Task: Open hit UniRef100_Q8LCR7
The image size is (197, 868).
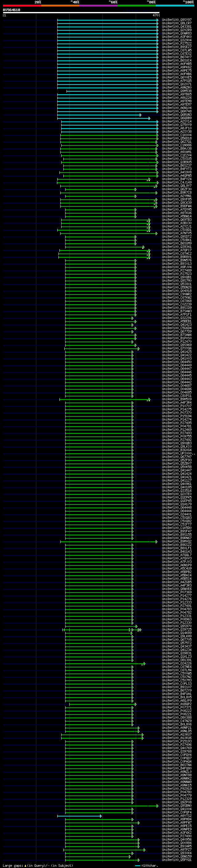Action: click(177, 23)
